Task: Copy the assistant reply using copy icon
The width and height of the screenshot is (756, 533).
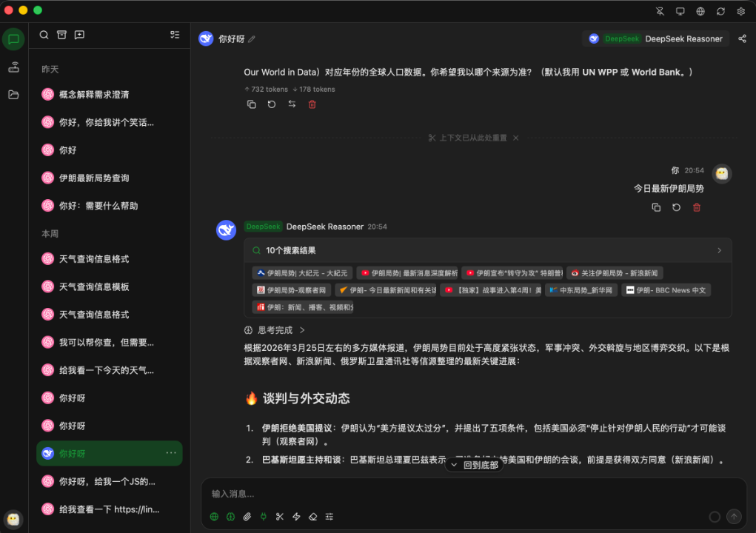Action: click(x=251, y=104)
